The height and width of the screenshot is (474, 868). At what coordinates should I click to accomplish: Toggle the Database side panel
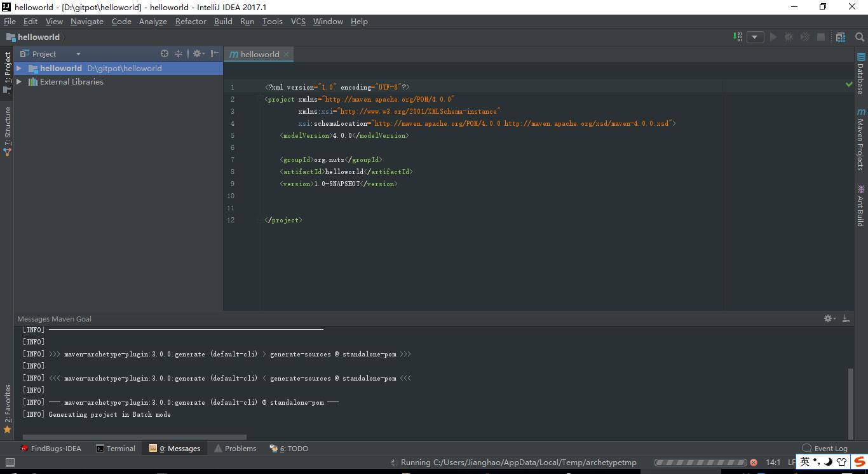(861, 74)
